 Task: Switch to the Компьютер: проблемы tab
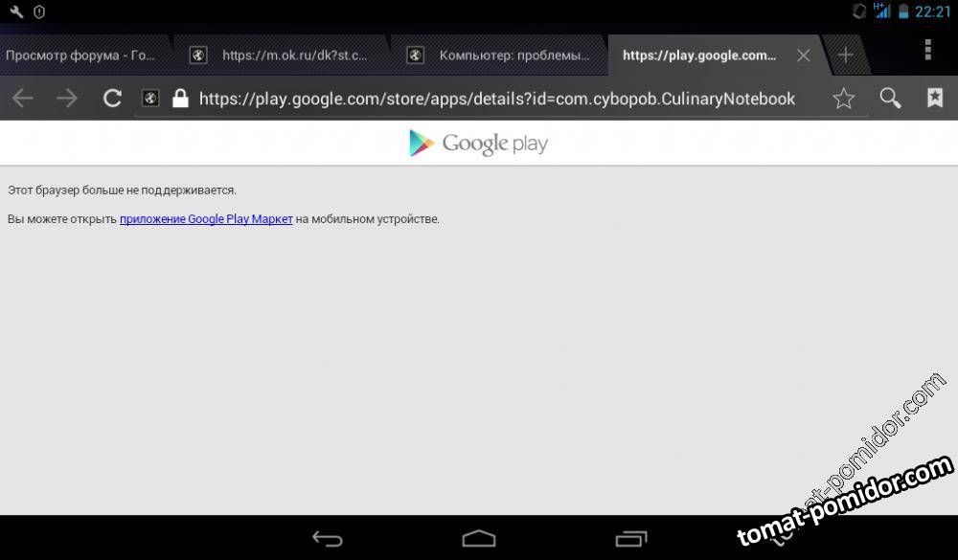click(x=513, y=56)
